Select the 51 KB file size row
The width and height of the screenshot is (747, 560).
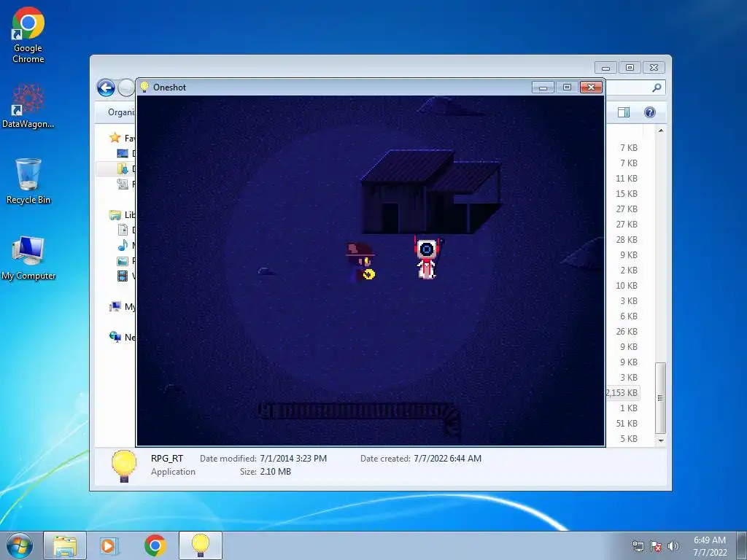click(627, 424)
